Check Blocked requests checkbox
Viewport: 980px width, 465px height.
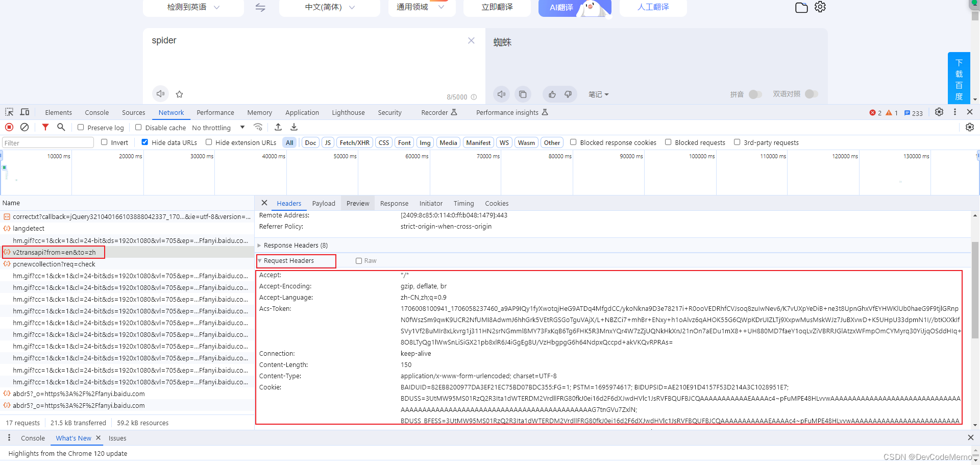pyautogui.click(x=668, y=142)
